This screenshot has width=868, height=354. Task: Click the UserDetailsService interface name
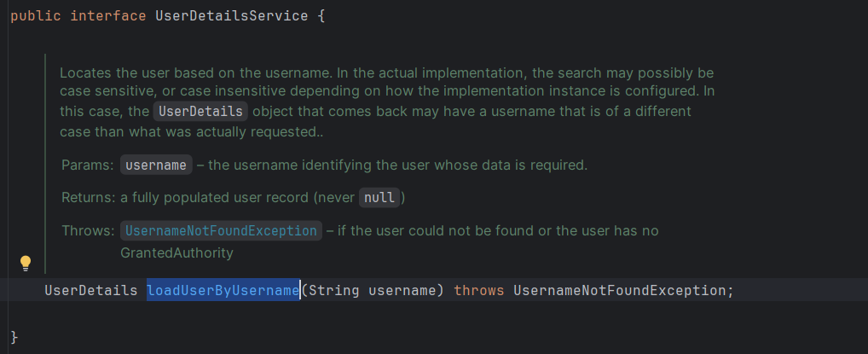pos(231,17)
